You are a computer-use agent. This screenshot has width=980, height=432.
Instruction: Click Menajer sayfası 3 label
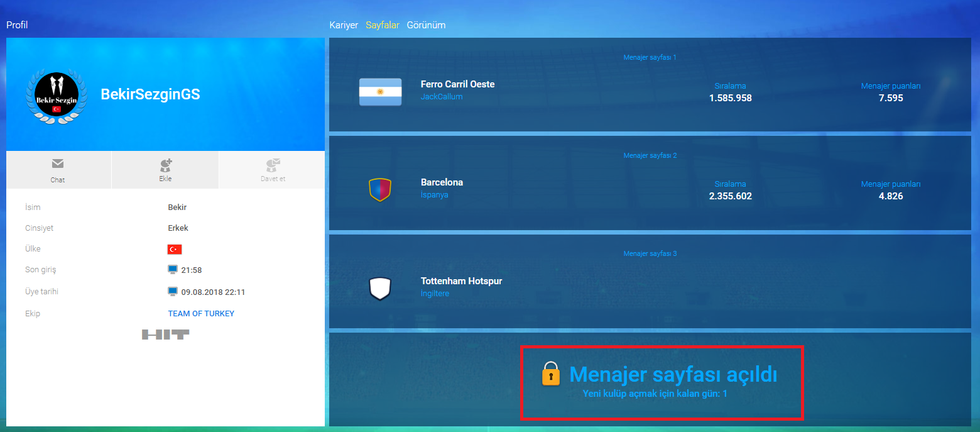[650, 253]
